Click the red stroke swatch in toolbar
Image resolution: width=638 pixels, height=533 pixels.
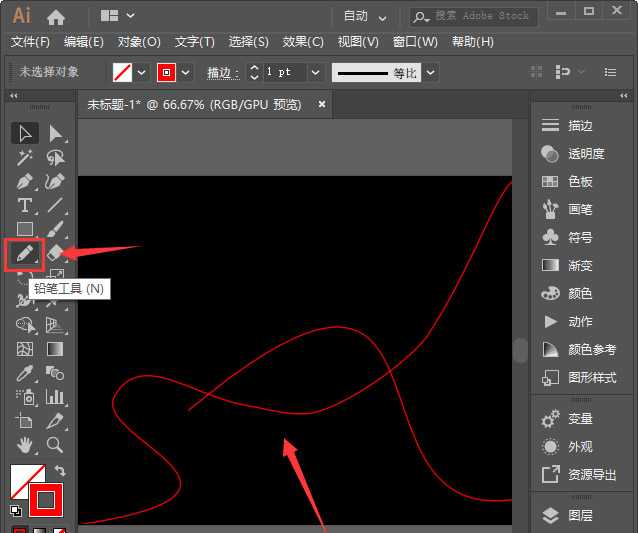(46, 499)
